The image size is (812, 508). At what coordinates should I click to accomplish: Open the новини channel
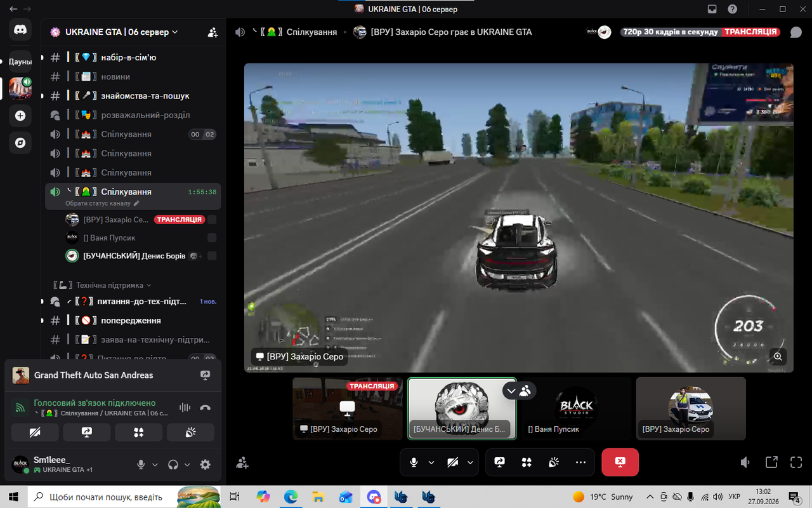coord(133,76)
